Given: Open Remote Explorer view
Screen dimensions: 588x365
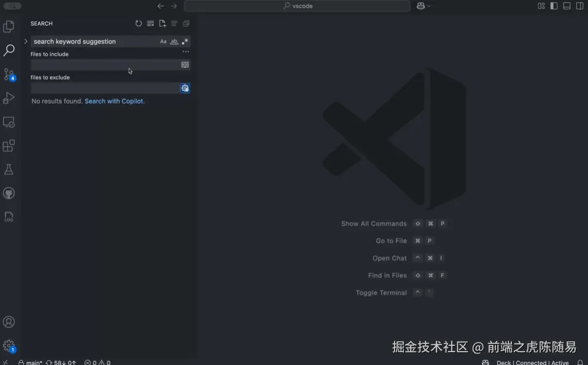Looking at the screenshot, I should click(9, 122).
